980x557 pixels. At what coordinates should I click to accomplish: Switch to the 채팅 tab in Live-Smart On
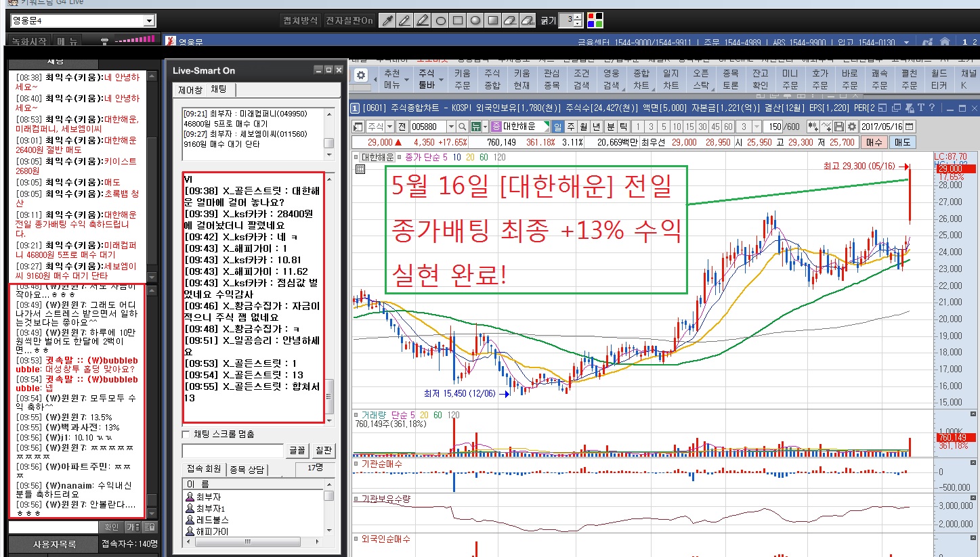219,89
